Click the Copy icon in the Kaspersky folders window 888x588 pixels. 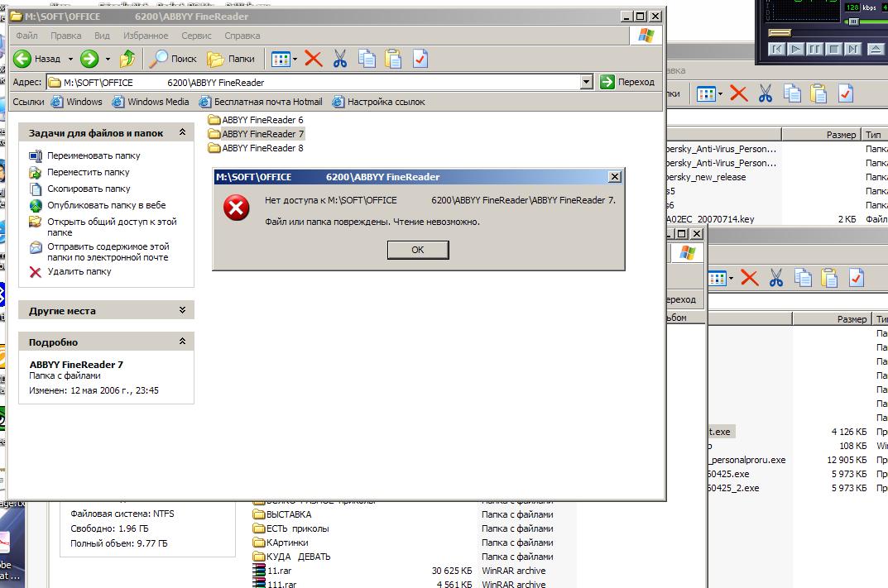pyautogui.click(x=792, y=93)
